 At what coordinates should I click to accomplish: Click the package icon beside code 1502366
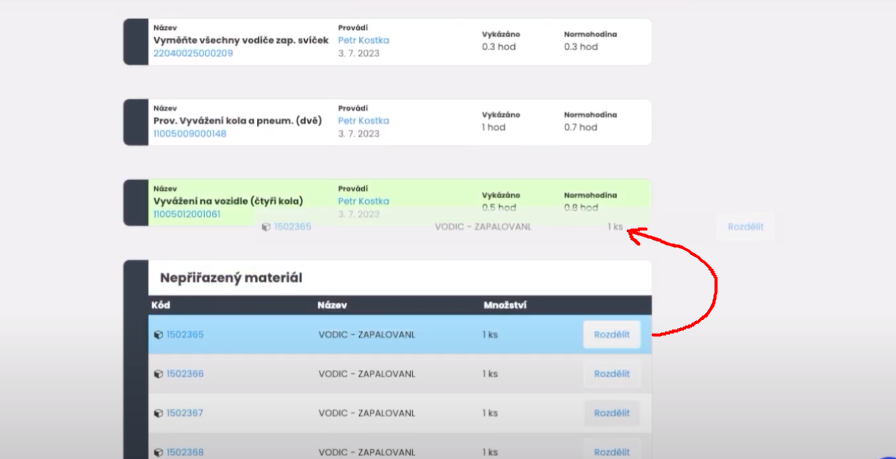[x=158, y=374]
